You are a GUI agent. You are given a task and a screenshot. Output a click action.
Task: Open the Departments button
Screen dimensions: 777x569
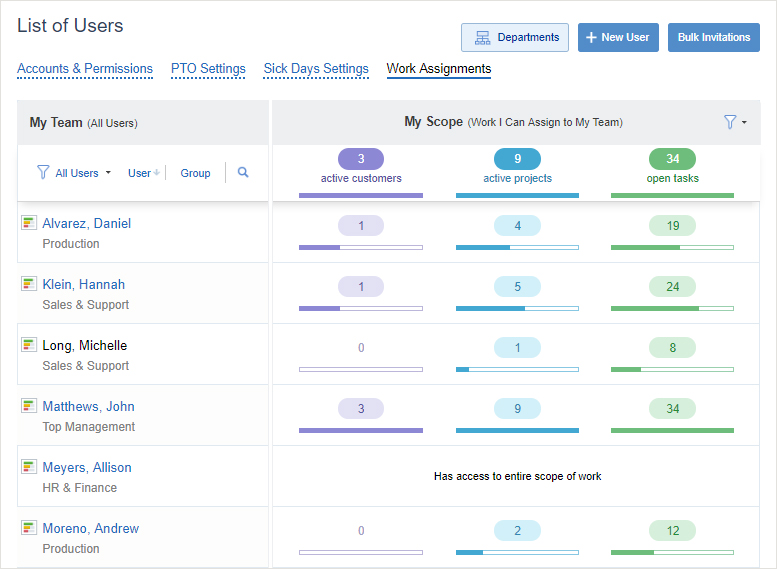click(x=515, y=38)
